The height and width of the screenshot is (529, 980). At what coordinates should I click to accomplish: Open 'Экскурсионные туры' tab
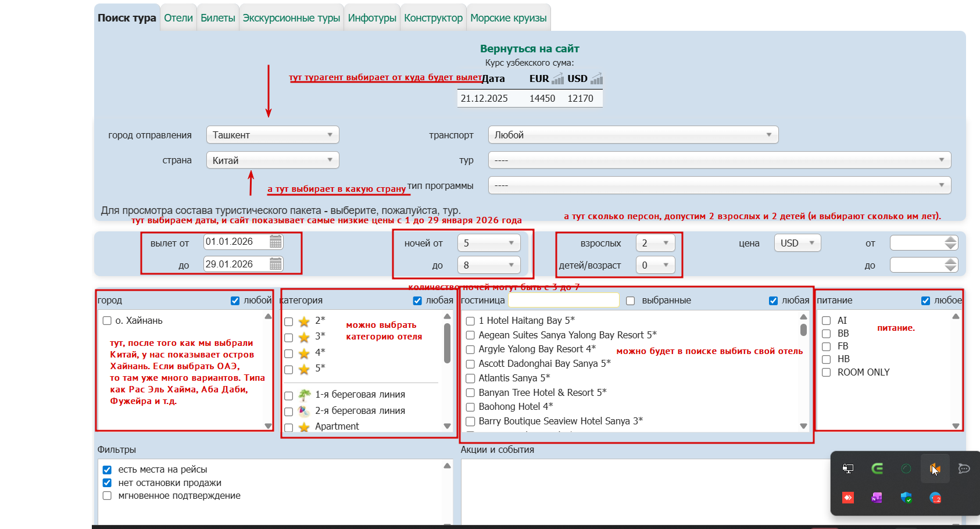coord(291,18)
